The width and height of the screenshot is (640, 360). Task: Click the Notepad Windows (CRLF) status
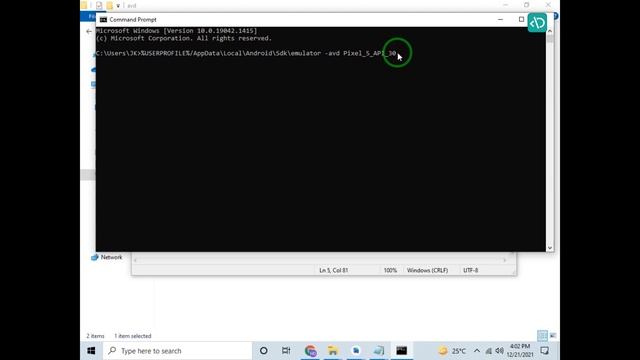(427, 270)
